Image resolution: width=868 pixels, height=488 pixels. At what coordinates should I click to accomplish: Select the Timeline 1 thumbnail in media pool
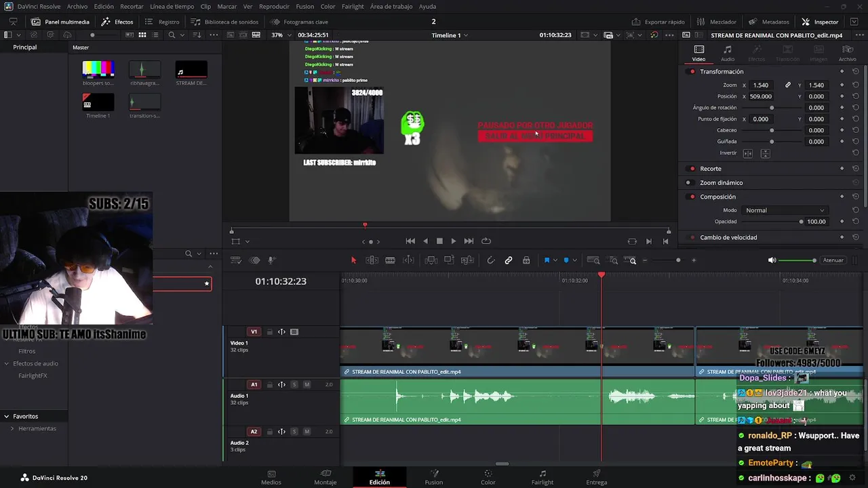pyautogui.click(x=98, y=102)
